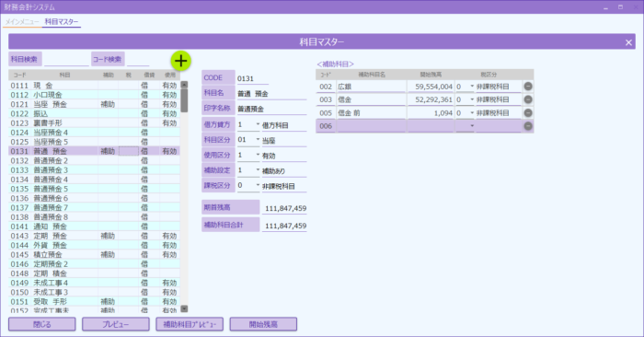The width and height of the screenshot is (644, 337).
Task: Open the 使用区分 dropdown
Action: 258,155
